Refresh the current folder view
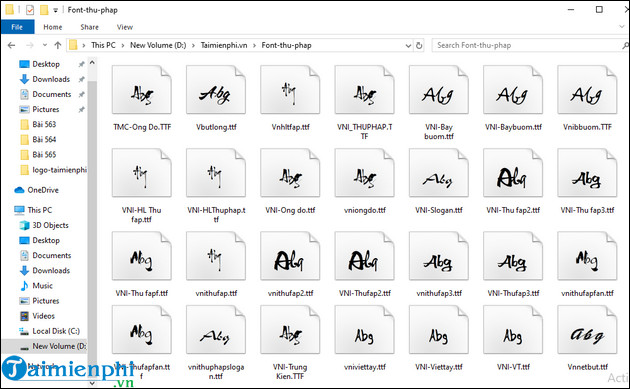The height and width of the screenshot is (389, 630). pyautogui.click(x=419, y=45)
